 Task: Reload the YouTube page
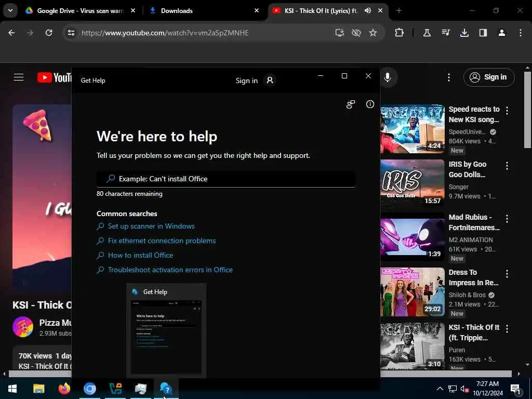coord(49,33)
